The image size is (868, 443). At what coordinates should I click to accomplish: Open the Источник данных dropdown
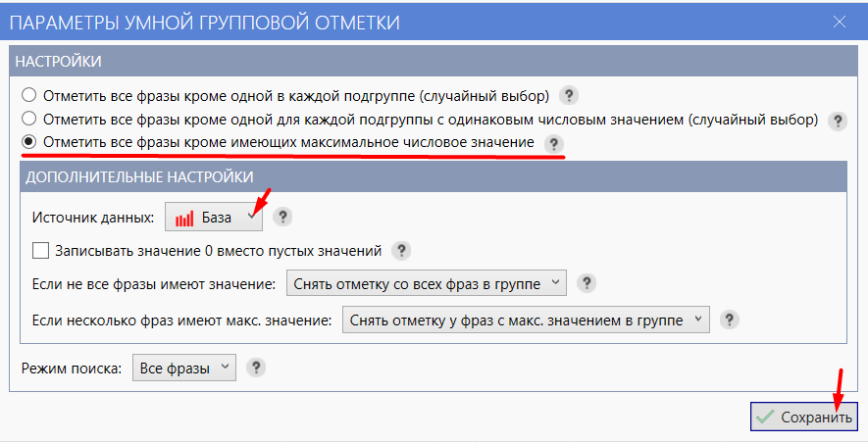point(214,218)
